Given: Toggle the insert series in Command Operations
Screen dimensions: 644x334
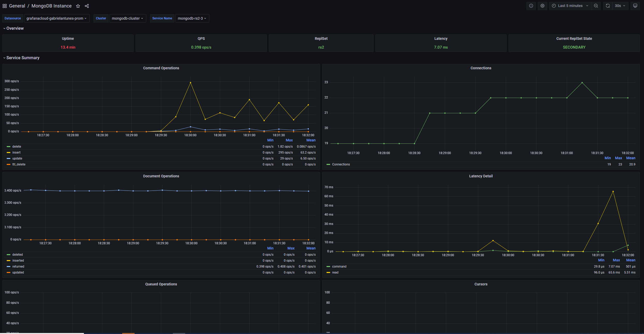Looking at the screenshot, I should pyautogui.click(x=17, y=152).
